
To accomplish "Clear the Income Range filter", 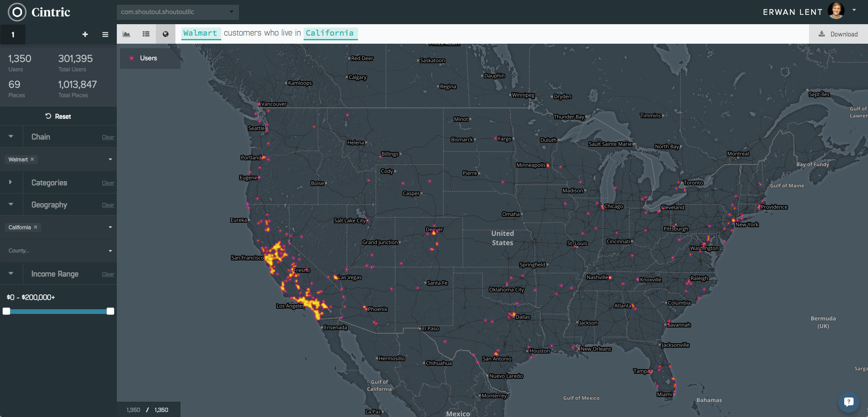I will pyautogui.click(x=108, y=274).
